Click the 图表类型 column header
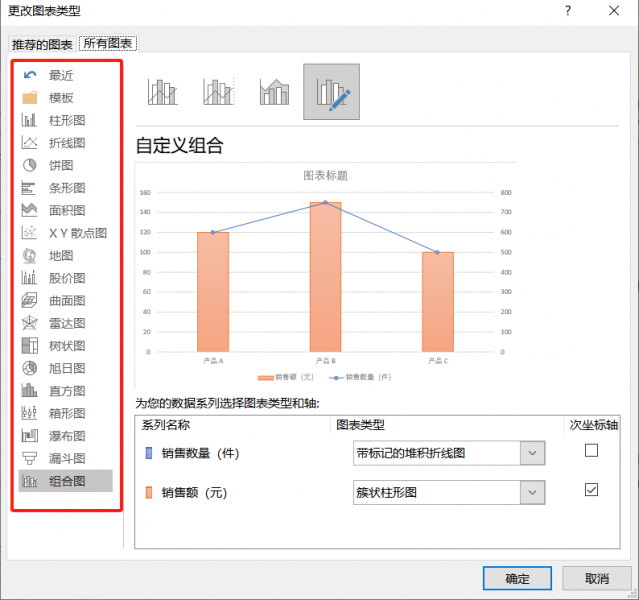 [x=360, y=425]
